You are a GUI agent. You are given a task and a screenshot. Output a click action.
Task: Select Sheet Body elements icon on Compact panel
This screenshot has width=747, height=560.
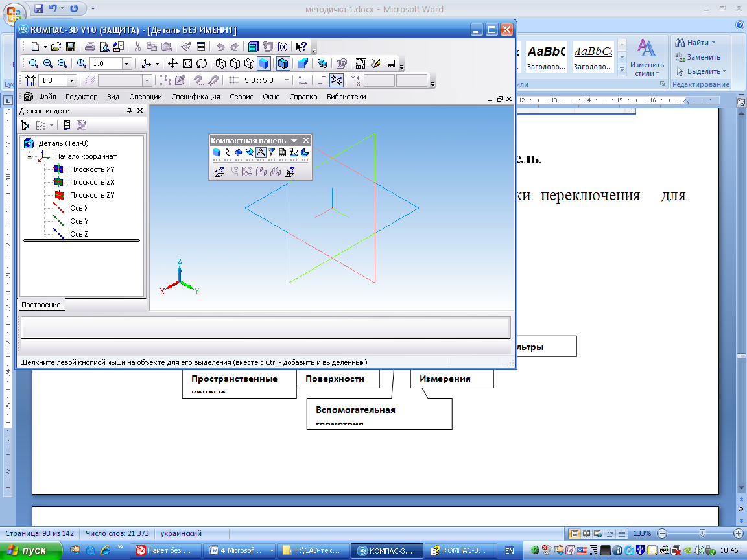point(304,152)
